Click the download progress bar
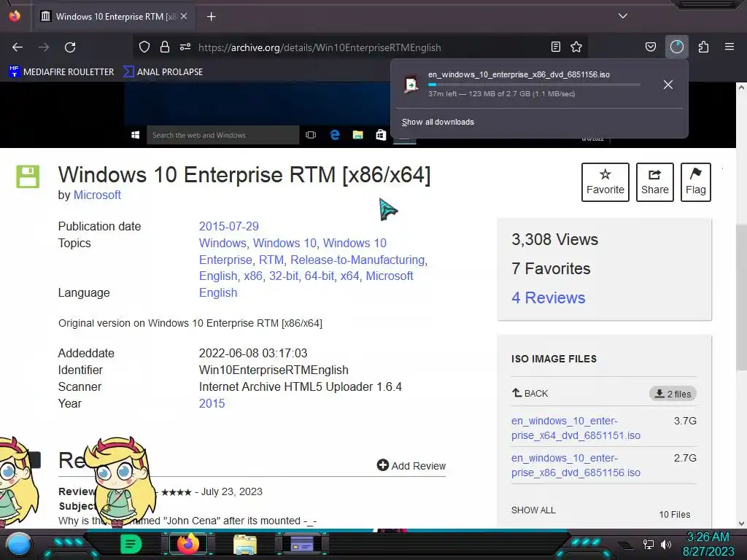The image size is (747, 560). click(x=533, y=85)
